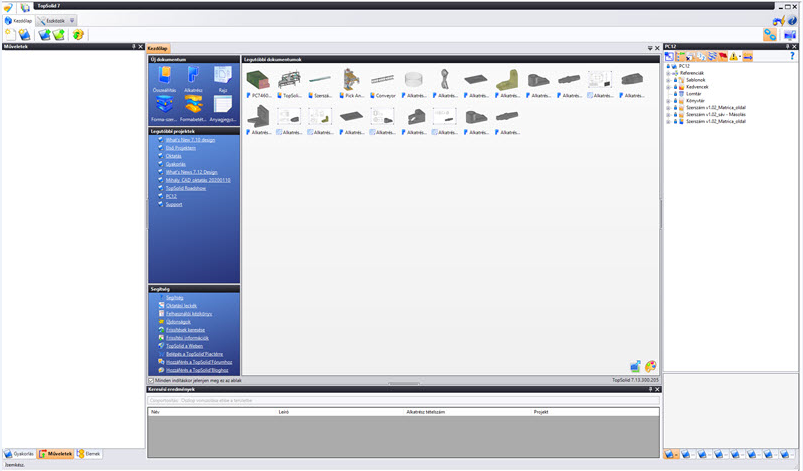This screenshot has height=471, width=803.
Task: Expand the Szerszám v1.02_sáv - Másolás node
Action: click(668, 115)
